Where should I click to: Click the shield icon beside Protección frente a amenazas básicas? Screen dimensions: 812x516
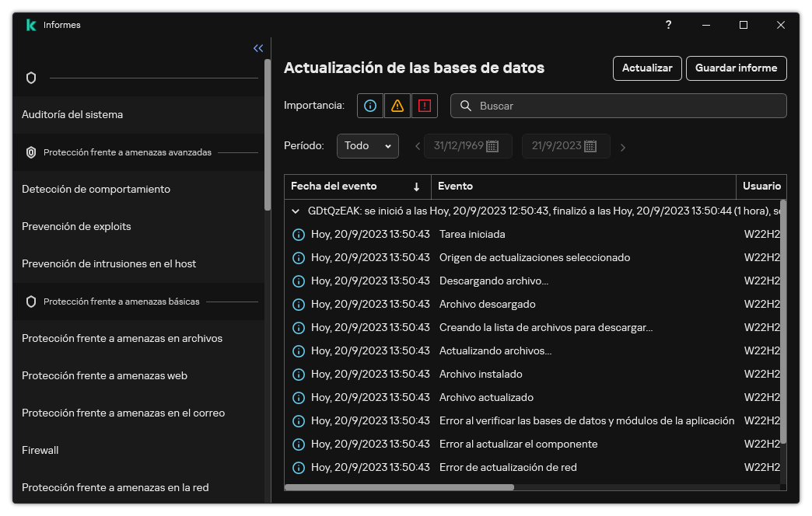pyautogui.click(x=32, y=302)
